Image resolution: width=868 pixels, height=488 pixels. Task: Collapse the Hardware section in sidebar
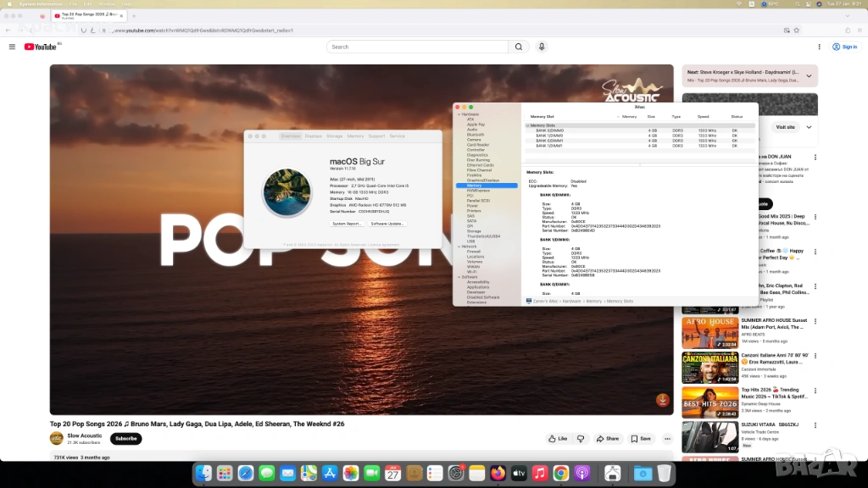[x=459, y=114]
